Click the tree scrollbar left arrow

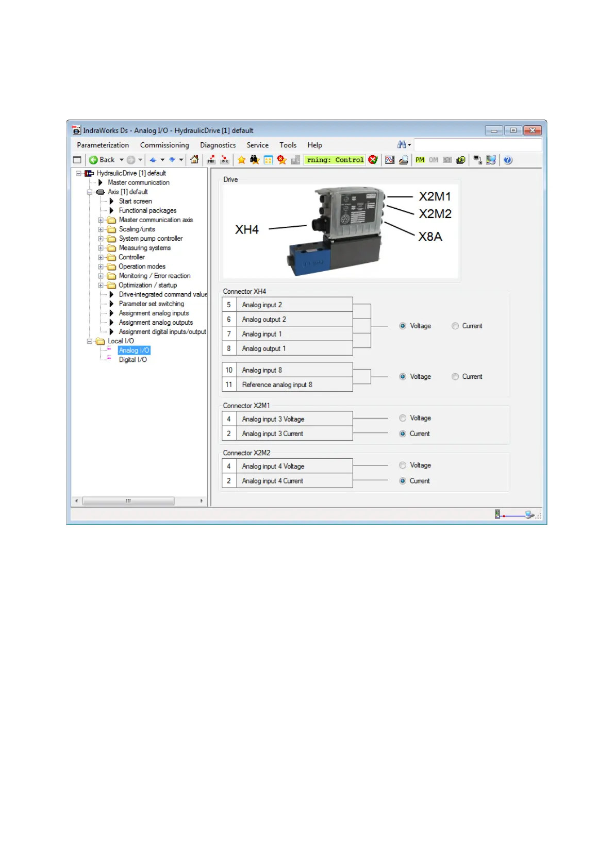click(x=77, y=501)
